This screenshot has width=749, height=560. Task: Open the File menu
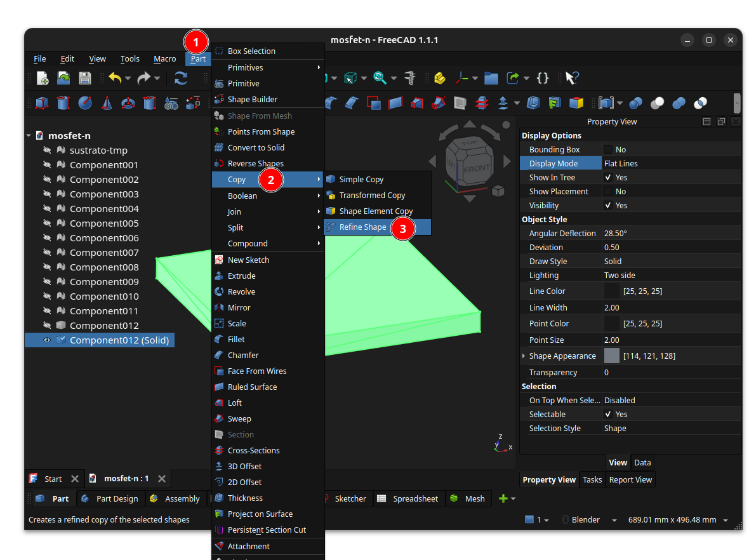coord(39,59)
